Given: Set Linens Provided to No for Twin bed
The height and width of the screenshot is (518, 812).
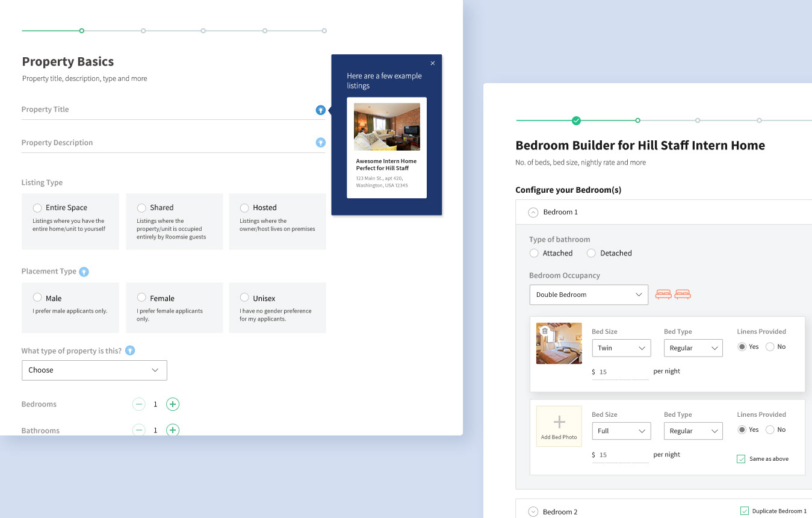Looking at the screenshot, I should click(770, 347).
